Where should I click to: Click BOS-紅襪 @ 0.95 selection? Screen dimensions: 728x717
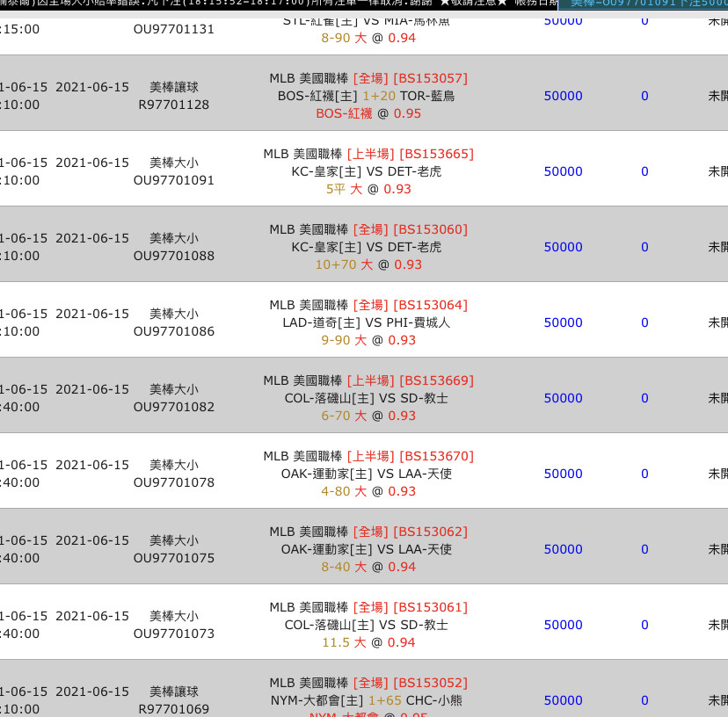click(368, 114)
